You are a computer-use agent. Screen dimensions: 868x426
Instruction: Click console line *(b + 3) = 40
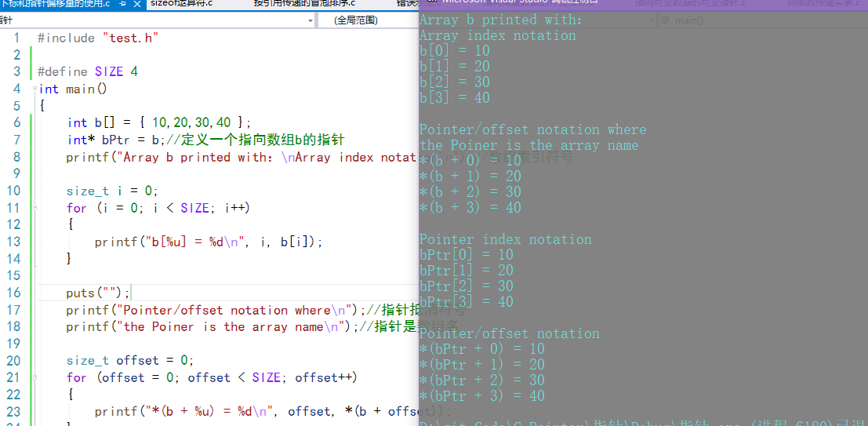[x=470, y=208]
